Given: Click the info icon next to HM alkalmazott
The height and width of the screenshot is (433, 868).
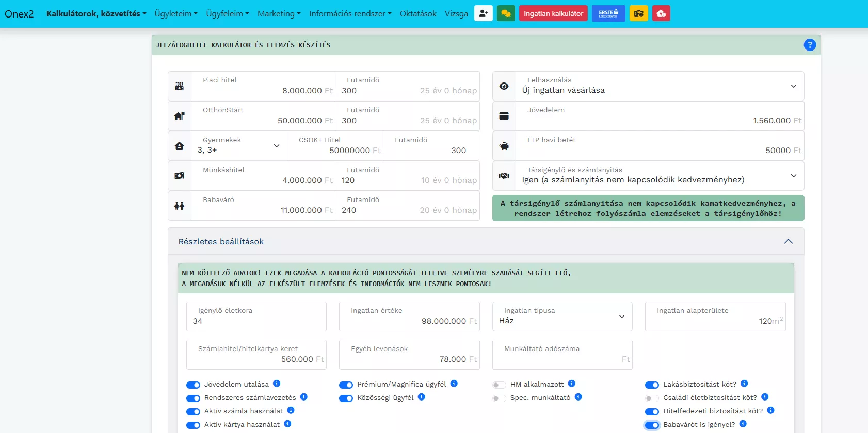Looking at the screenshot, I should pyautogui.click(x=571, y=384).
